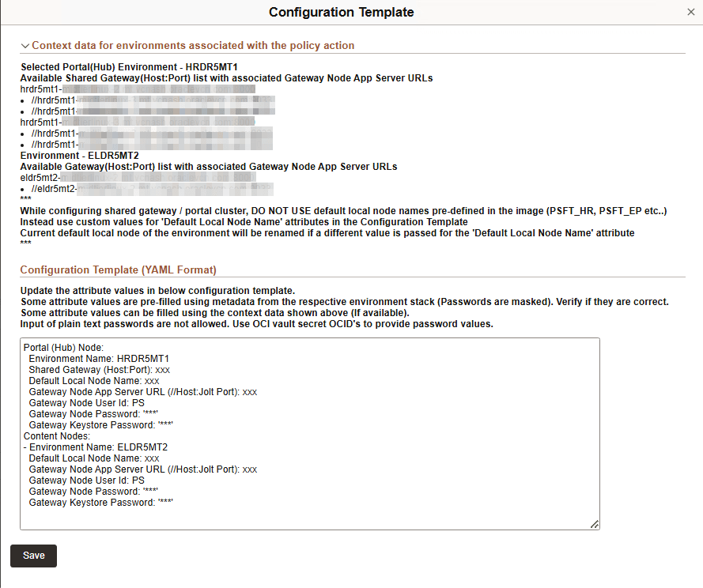The height and width of the screenshot is (588, 703).
Task: Collapse the Context data section
Action: (x=26, y=45)
